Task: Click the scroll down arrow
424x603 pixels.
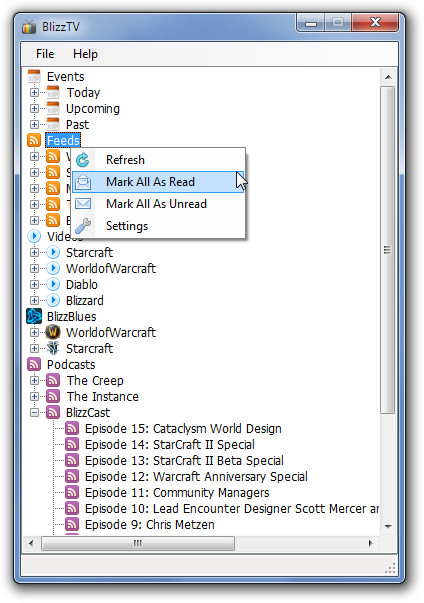Action: pos(388,526)
